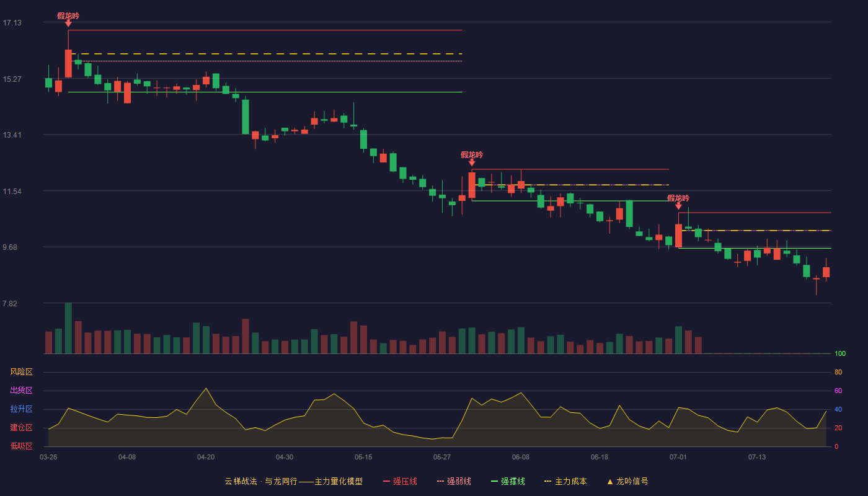Select the 风险区 zone label
This screenshot has height=496, width=868.
pos(21,372)
